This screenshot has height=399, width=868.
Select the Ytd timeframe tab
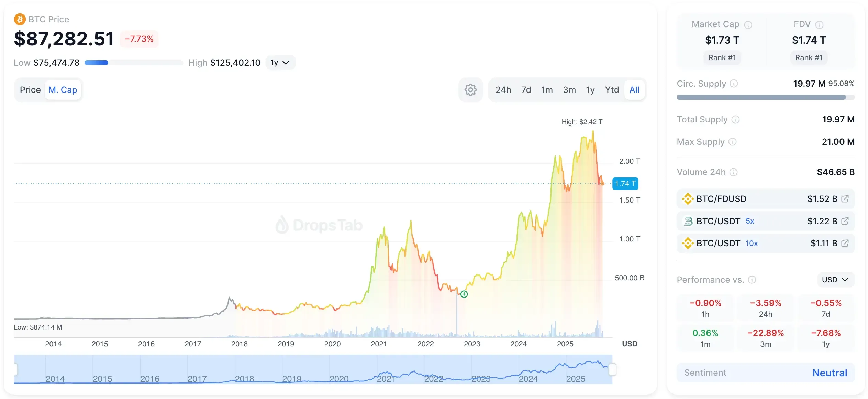coord(612,90)
